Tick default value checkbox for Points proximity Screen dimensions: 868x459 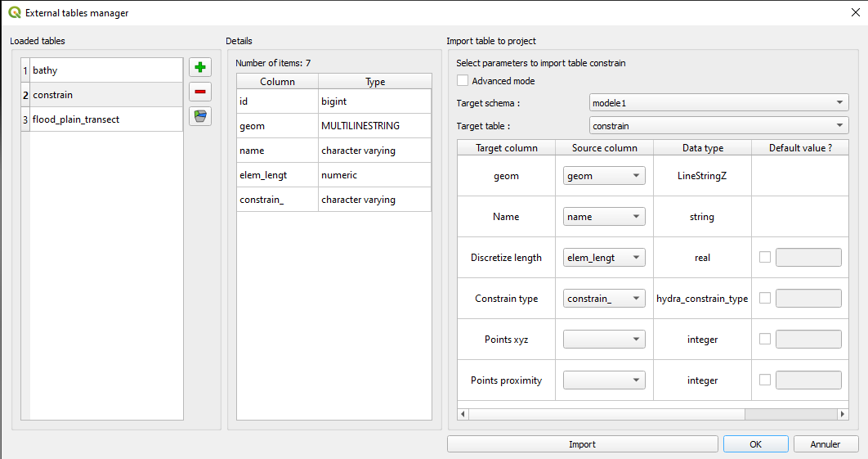(764, 380)
